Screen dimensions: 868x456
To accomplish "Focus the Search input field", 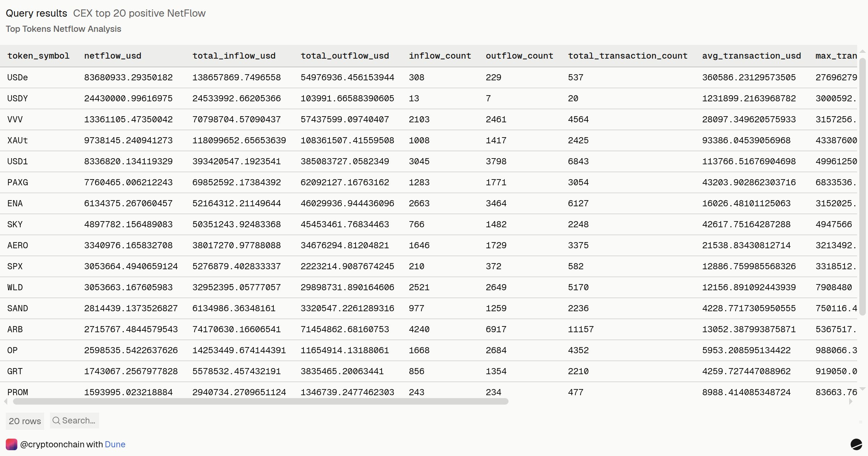I will point(75,421).
